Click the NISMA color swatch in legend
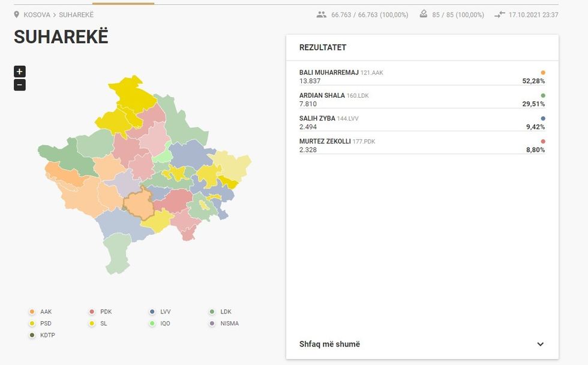The image size is (588, 365). click(x=212, y=324)
